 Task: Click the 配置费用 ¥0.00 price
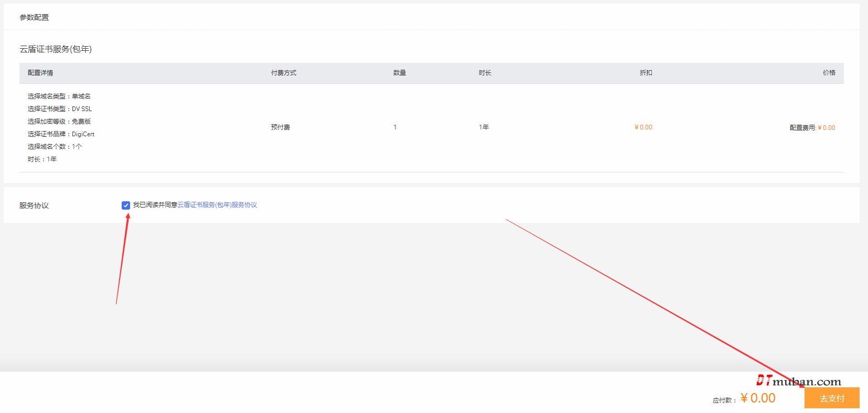(812, 128)
